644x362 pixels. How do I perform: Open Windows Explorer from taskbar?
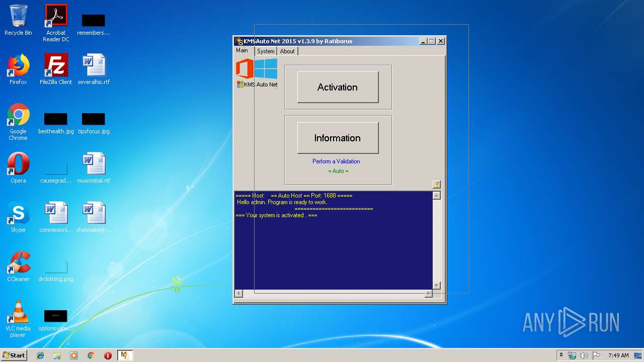click(x=57, y=355)
